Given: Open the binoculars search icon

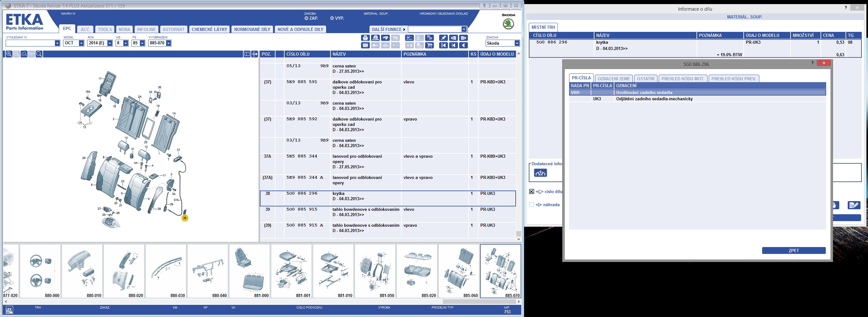Looking at the screenshot, I should (x=385, y=38).
